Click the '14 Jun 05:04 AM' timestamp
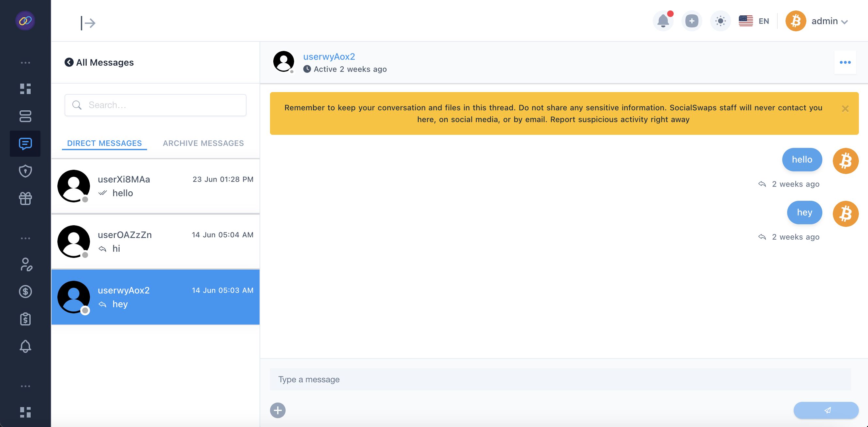 tap(223, 235)
